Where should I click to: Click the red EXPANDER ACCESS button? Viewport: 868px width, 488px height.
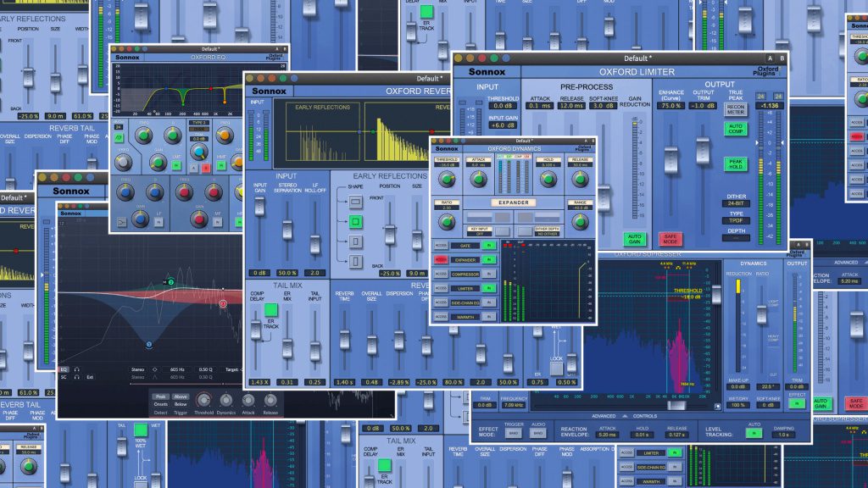click(441, 259)
